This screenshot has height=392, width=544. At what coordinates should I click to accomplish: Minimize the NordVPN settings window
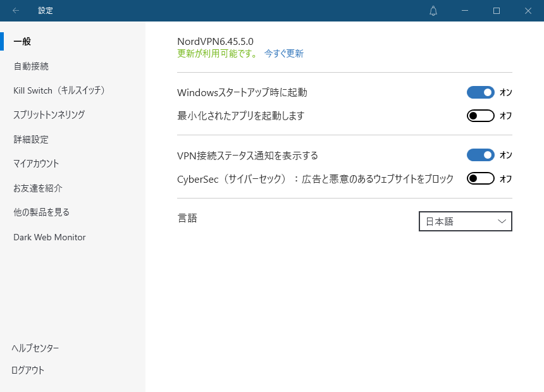coord(464,11)
